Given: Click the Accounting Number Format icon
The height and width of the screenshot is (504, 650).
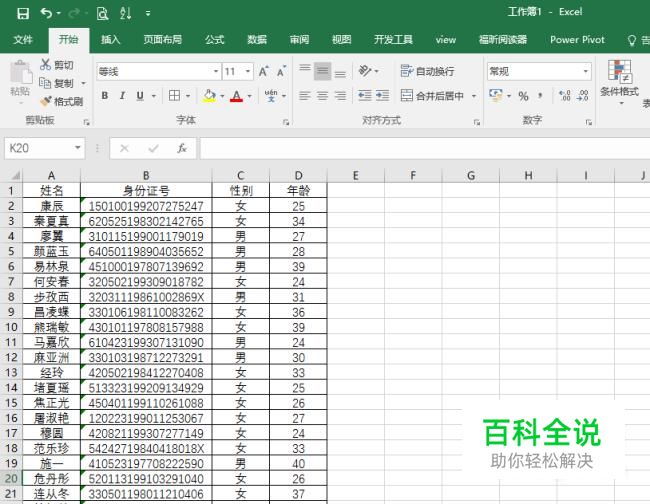Looking at the screenshot, I should [x=496, y=96].
